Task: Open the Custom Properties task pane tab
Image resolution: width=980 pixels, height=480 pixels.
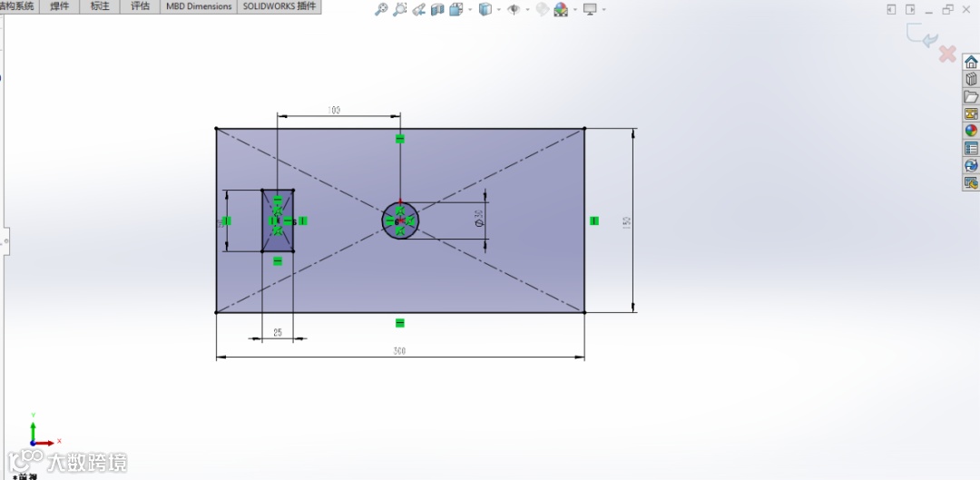Action: [x=971, y=148]
